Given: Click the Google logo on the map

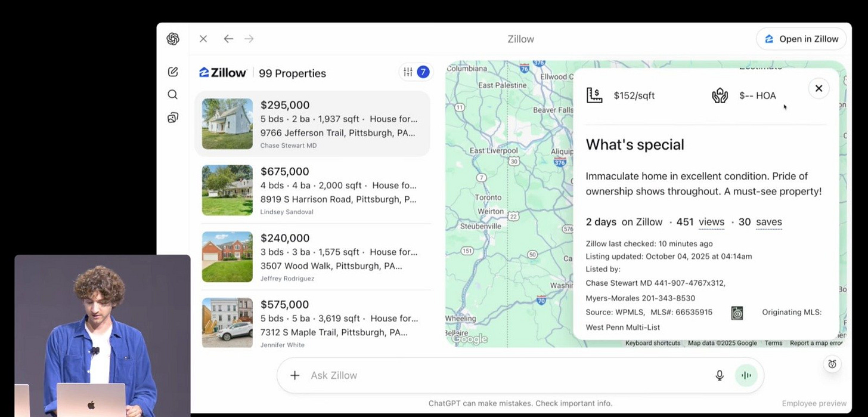Looking at the screenshot, I should [469, 339].
